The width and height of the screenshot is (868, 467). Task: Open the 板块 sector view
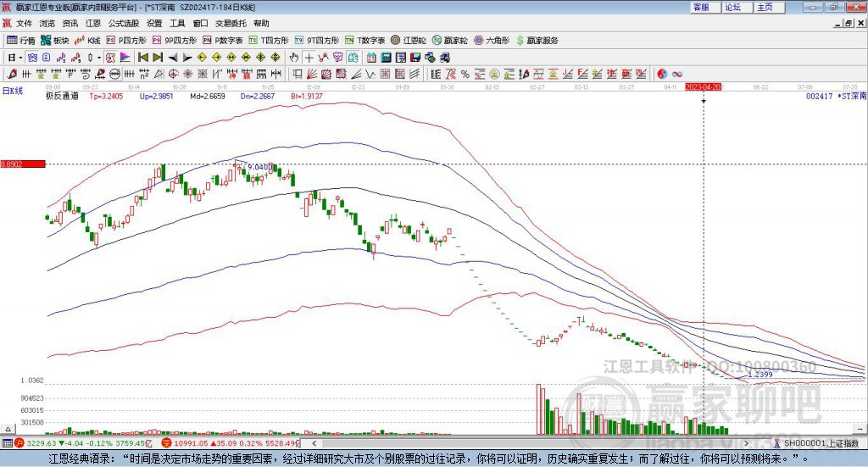(54, 41)
